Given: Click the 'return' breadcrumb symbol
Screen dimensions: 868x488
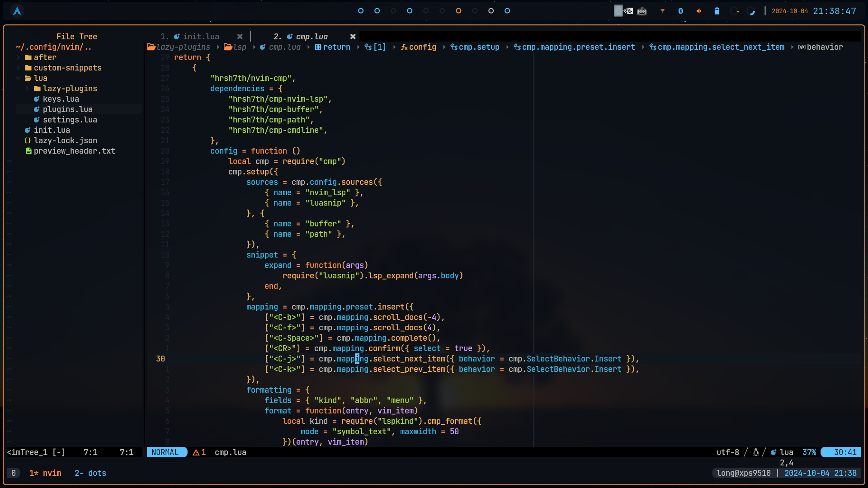Looking at the screenshot, I should click(333, 47).
